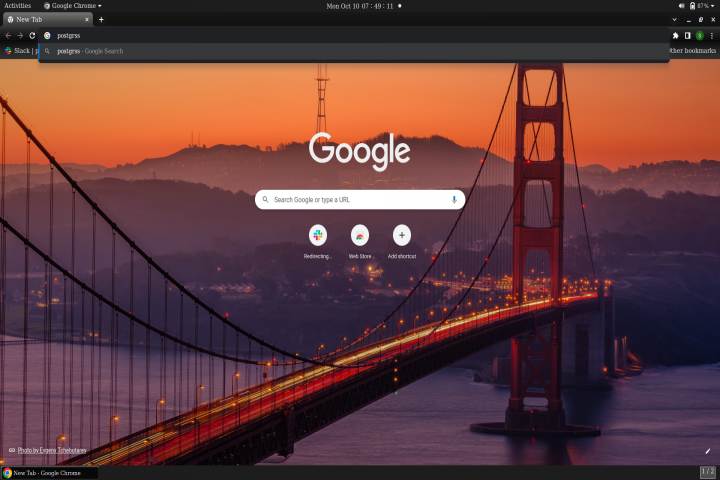Select the postgrss Google Search suggestion
This screenshot has width=720, height=480.
coord(90,51)
